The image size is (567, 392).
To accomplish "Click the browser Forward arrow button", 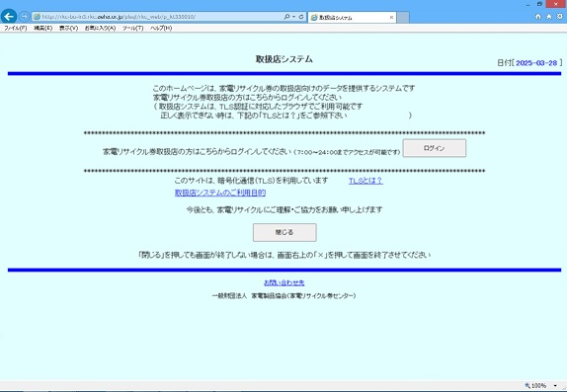I will click(x=25, y=16).
